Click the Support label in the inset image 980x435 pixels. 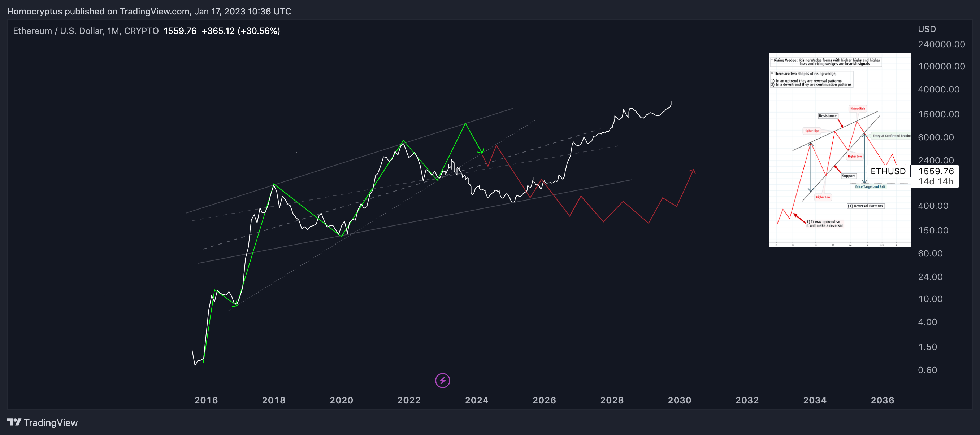click(848, 176)
